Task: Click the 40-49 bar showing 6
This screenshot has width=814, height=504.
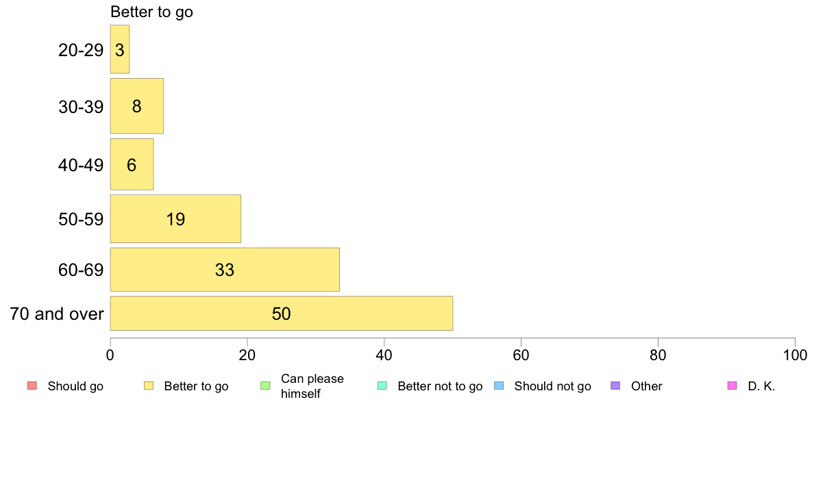Action: 132,164
